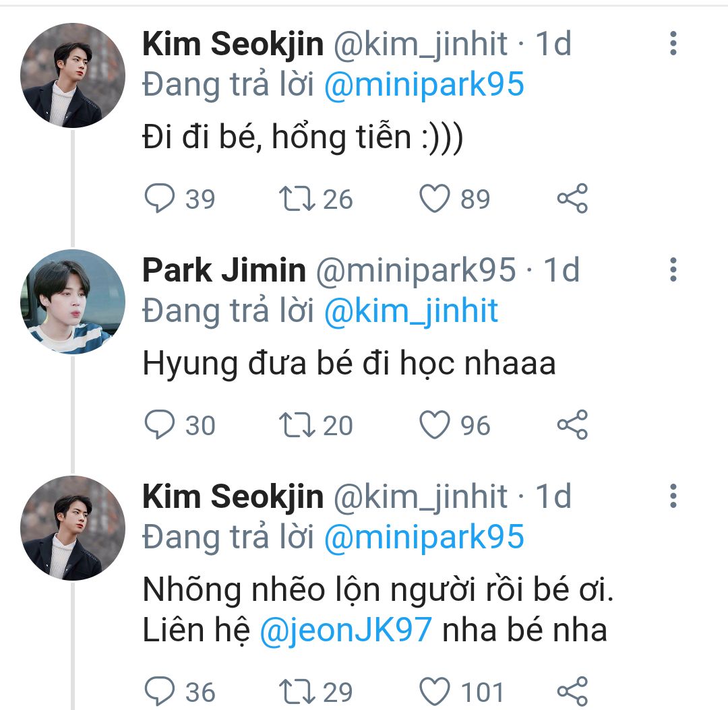
Task: Open more options on Park Jimin's tweet
Action: click(x=672, y=269)
